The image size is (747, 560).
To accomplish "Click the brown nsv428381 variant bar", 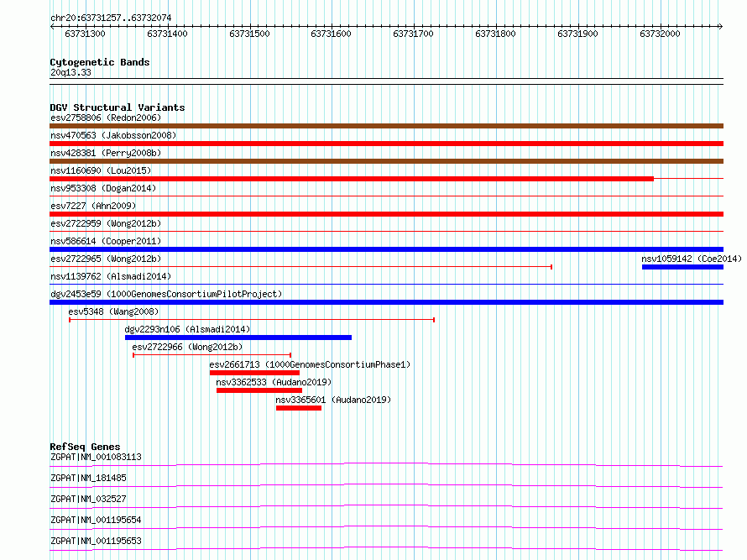I will [386, 161].
